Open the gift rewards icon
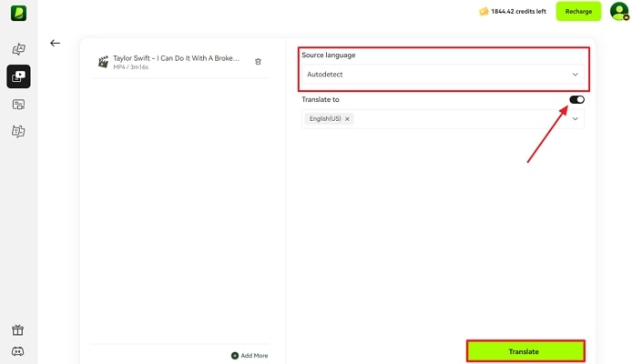Screen dimensions: 632x364 (18, 330)
